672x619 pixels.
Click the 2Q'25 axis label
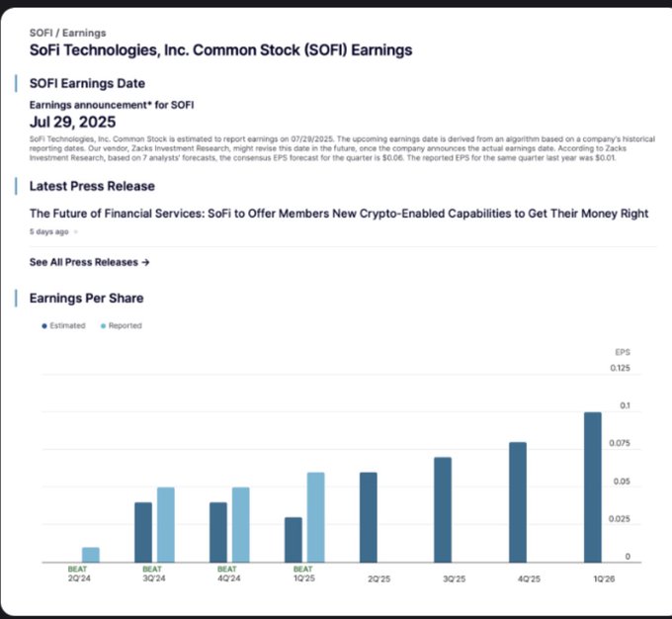378,578
